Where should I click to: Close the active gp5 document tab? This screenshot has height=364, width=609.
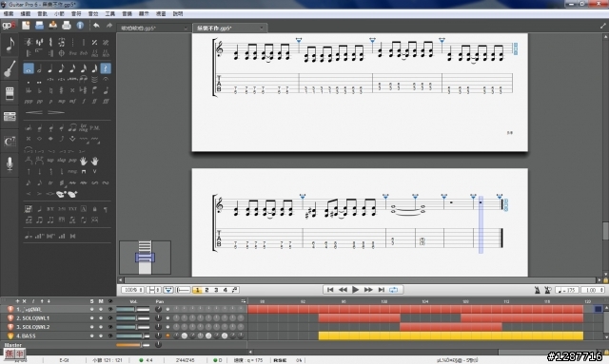point(261,29)
